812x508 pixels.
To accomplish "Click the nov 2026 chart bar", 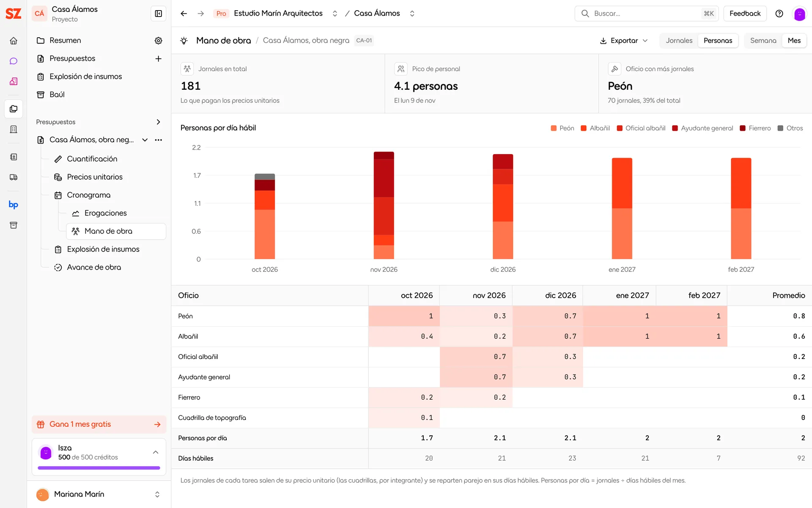I will [384, 205].
